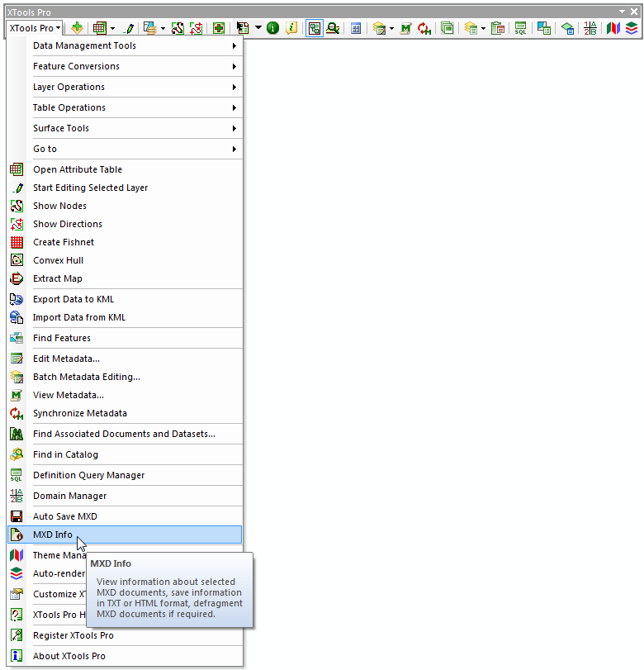Open View Metadata... menu entry
The image size is (644, 670).
click(x=125, y=395)
